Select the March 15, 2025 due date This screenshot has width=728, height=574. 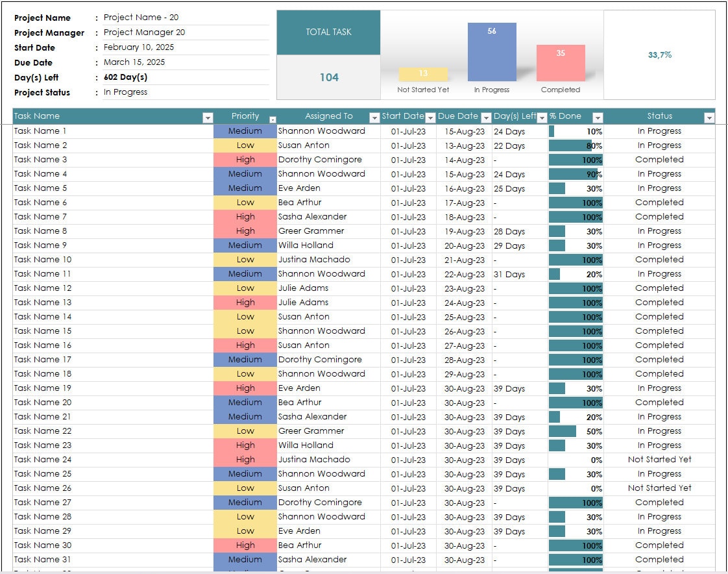pyautogui.click(x=186, y=62)
